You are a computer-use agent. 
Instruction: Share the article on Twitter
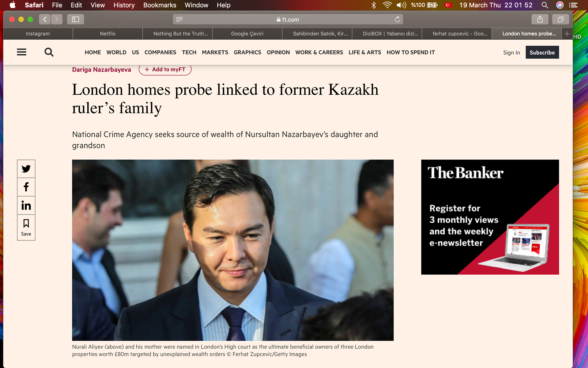point(26,169)
